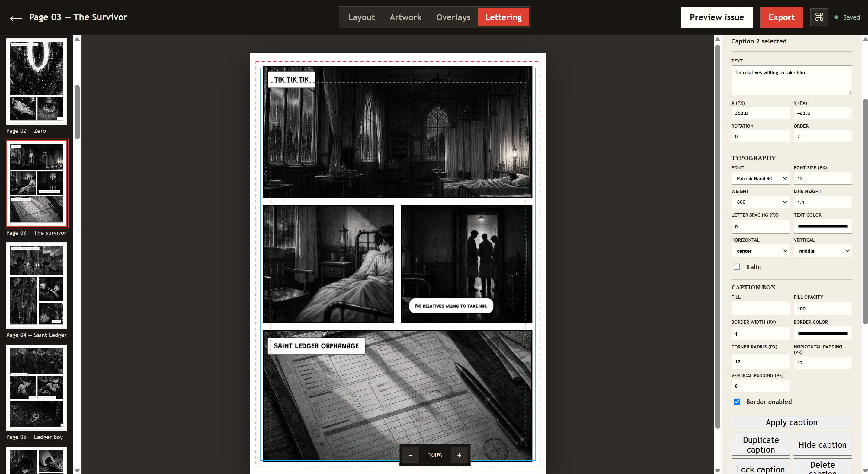Viewport: 868px width, 474px height.
Task: Zoom in with the plus button
Action: tap(459, 455)
